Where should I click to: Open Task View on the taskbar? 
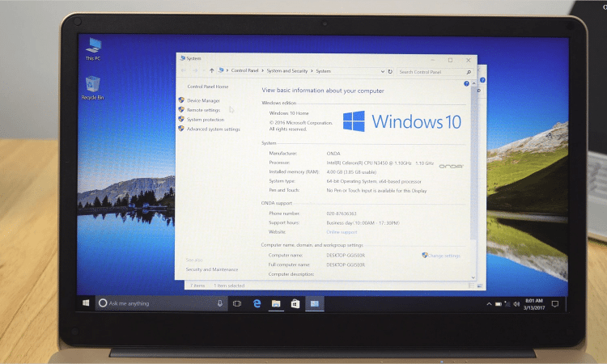(237, 303)
